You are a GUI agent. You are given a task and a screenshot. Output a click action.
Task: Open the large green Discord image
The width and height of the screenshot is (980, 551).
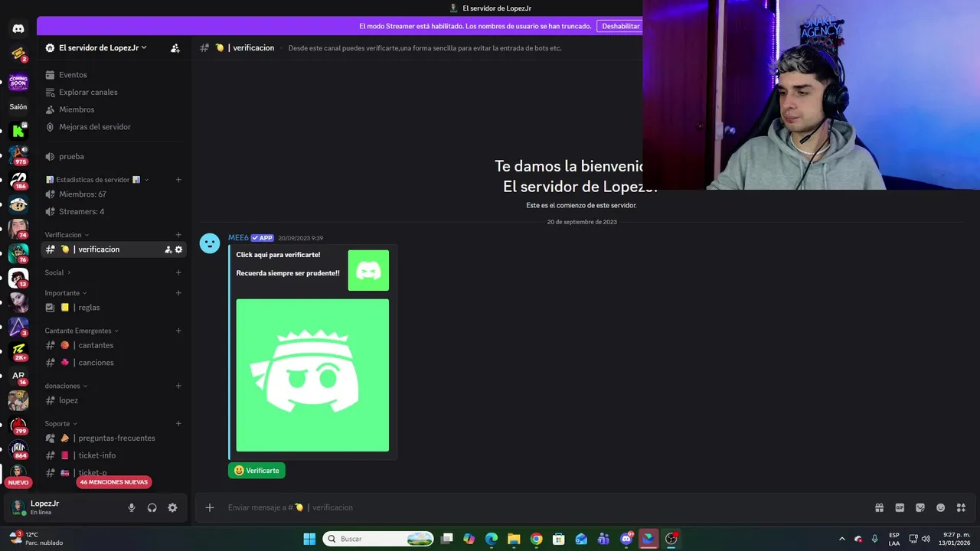[312, 375]
